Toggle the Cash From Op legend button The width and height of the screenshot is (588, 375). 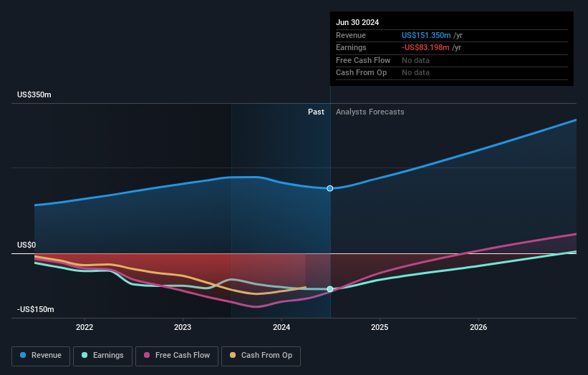(x=261, y=356)
